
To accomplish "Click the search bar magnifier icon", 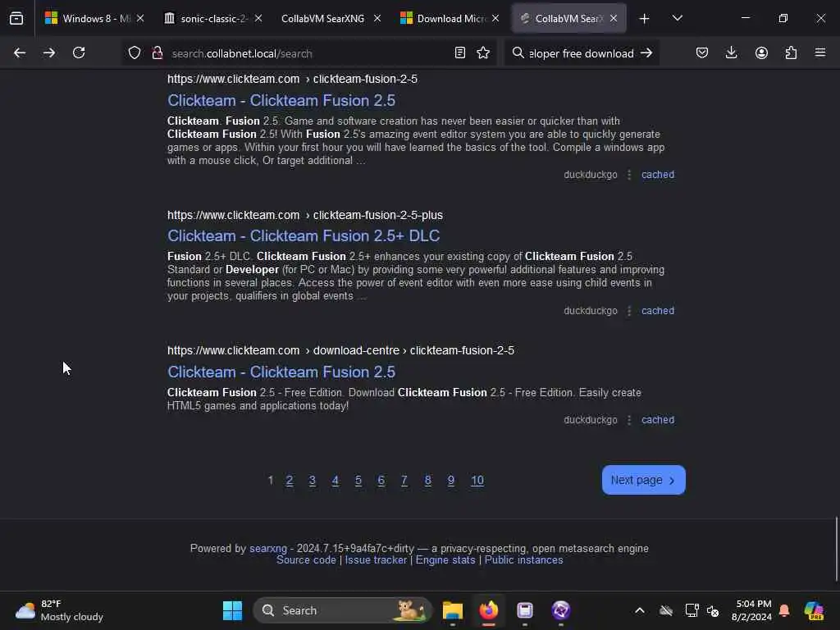I will 518,53.
